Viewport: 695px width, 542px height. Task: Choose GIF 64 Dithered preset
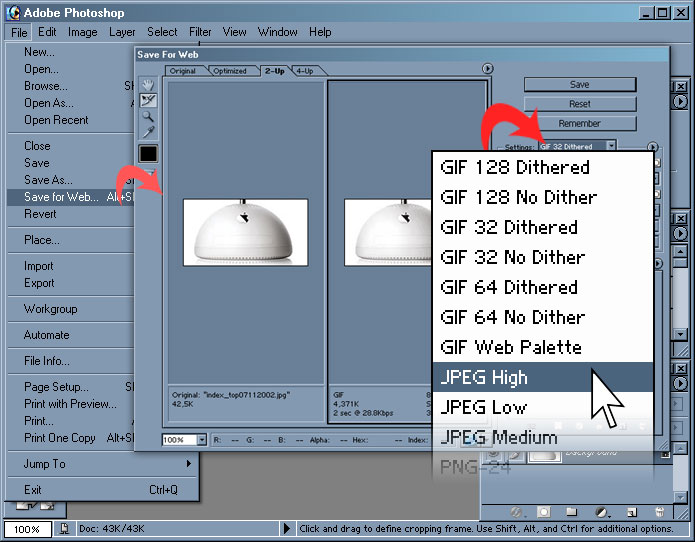[543, 287]
